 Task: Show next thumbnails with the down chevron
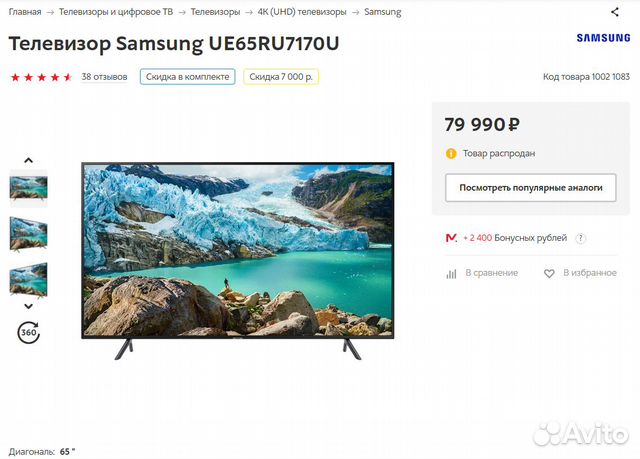pos(28,306)
